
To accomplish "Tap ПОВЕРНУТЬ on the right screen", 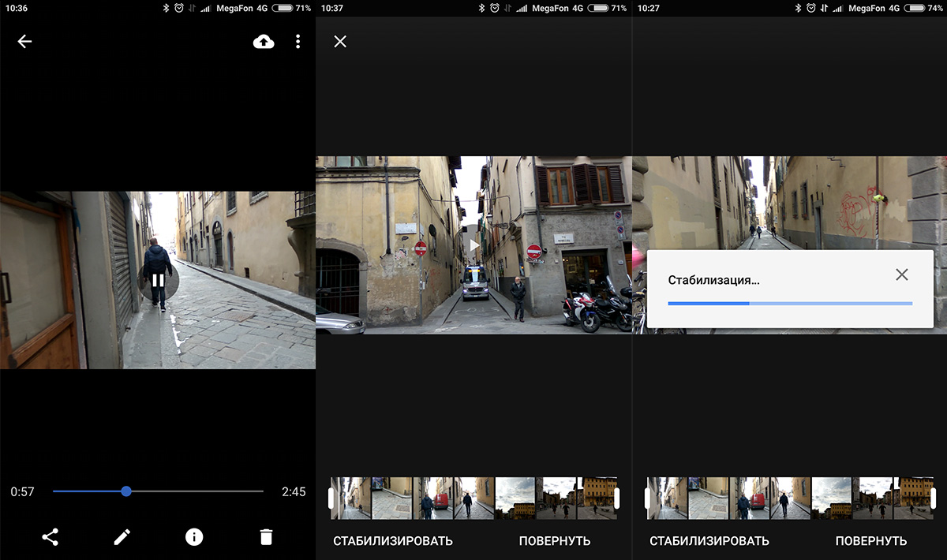I will (x=871, y=541).
